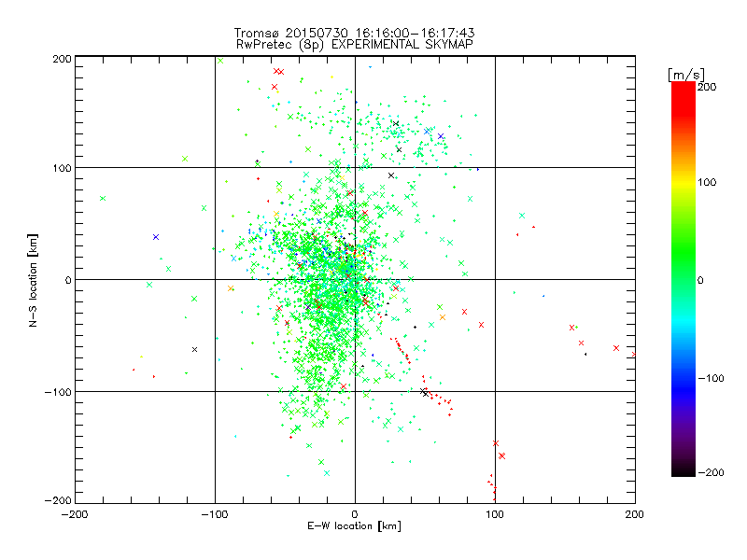Click the rightmost red X marker at plot edge

(x=634, y=355)
